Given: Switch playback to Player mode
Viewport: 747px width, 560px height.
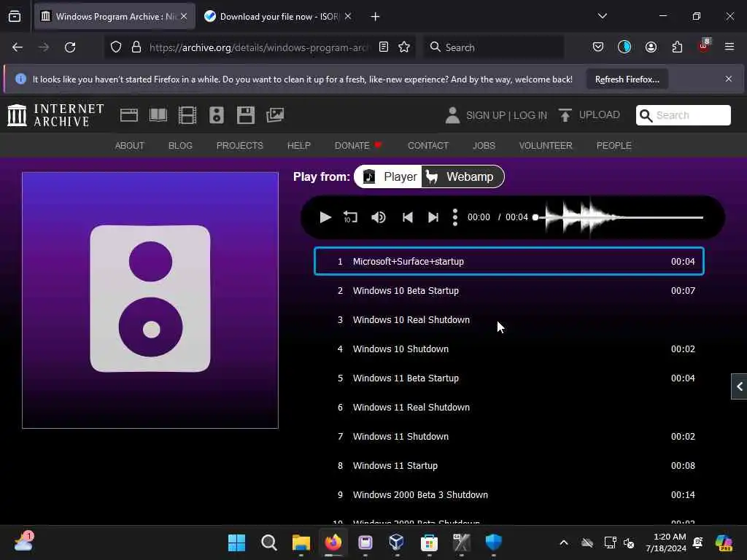Looking at the screenshot, I should pos(390,176).
